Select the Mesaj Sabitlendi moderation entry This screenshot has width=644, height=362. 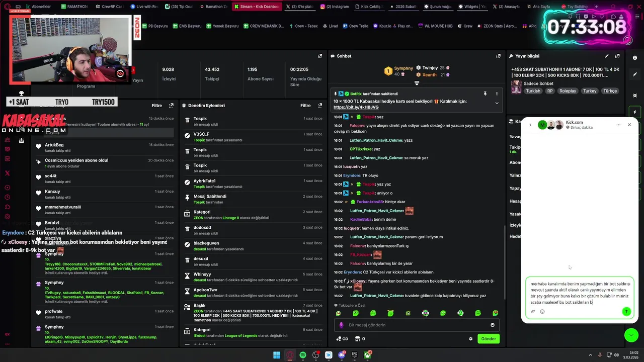(x=253, y=199)
